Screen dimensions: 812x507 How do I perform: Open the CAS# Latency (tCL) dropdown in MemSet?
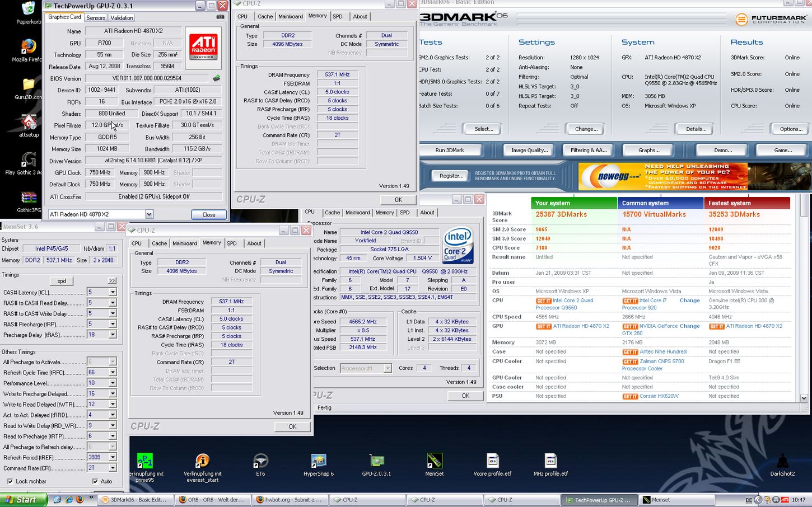pyautogui.click(x=113, y=292)
